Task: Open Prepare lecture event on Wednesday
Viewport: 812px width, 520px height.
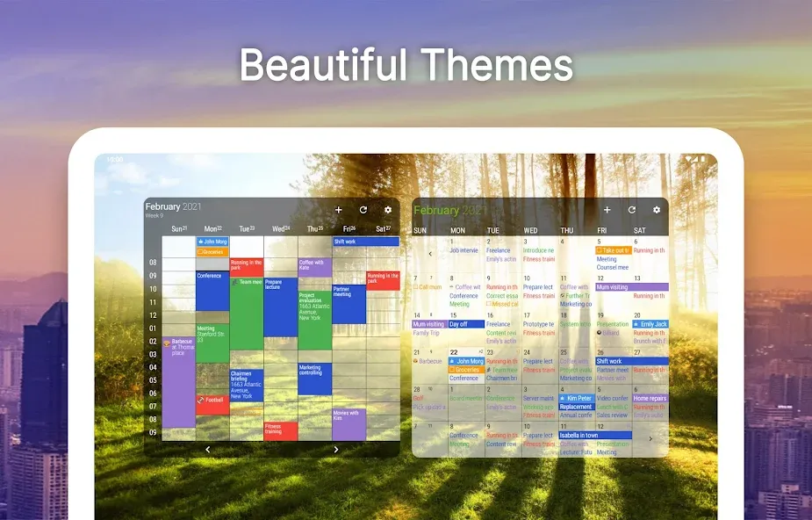Action: coord(281,307)
